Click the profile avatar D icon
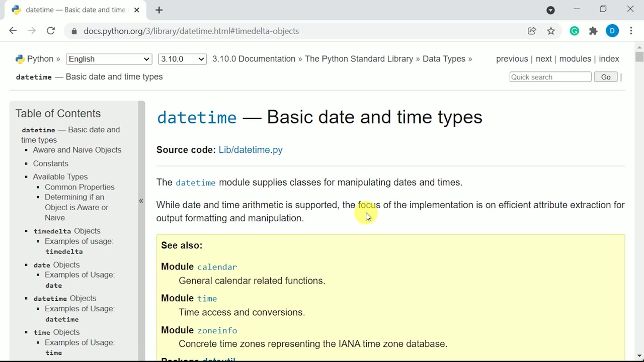 pyautogui.click(x=612, y=31)
